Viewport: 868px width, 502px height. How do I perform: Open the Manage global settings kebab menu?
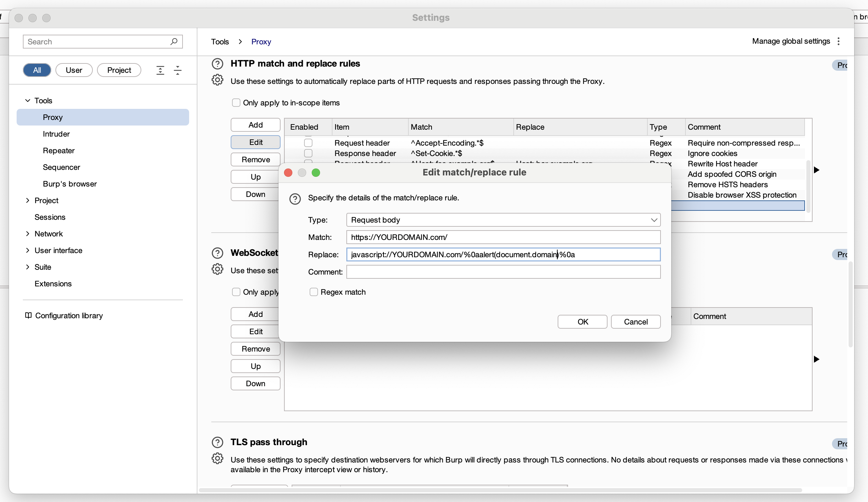click(x=839, y=41)
